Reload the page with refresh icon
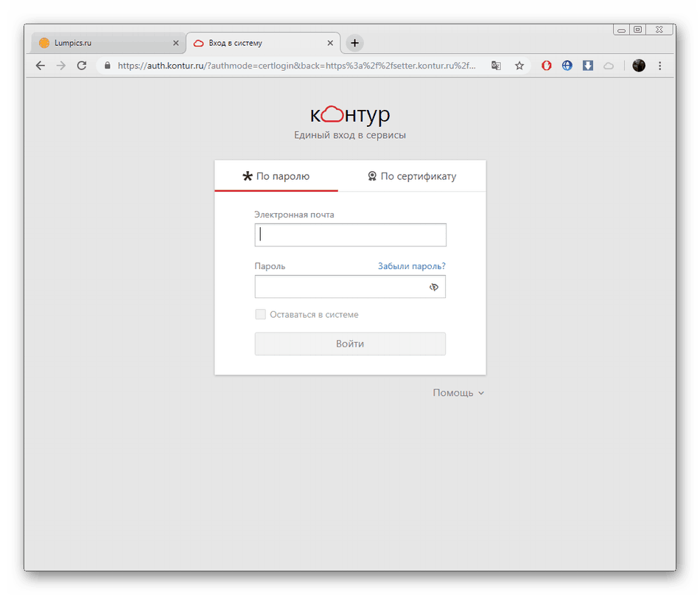This screenshot has width=700, height=595. click(x=82, y=66)
